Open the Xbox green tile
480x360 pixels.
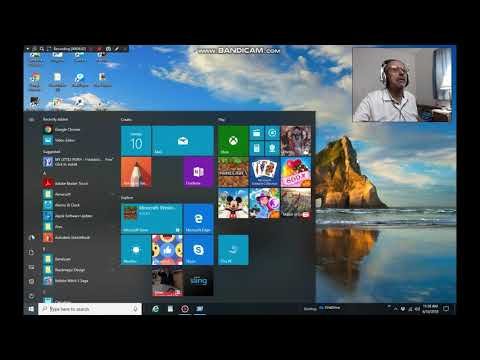[233, 141]
